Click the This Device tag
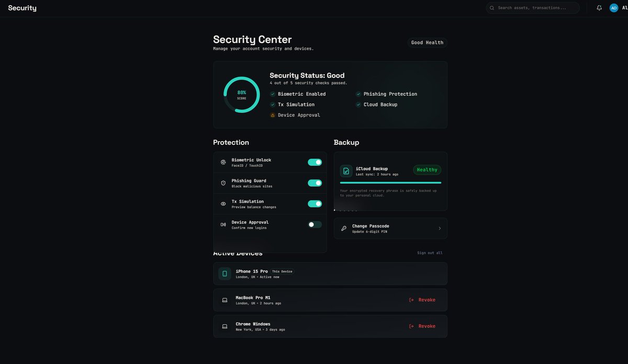Image resolution: width=628 pixels, height=364 pixels. [283, 271]
